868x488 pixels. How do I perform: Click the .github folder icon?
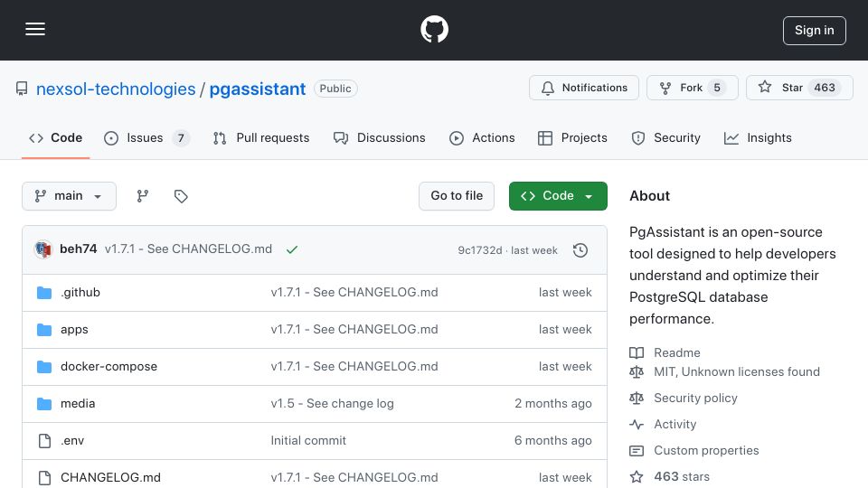pyautogui.click(x=44, y=293)
